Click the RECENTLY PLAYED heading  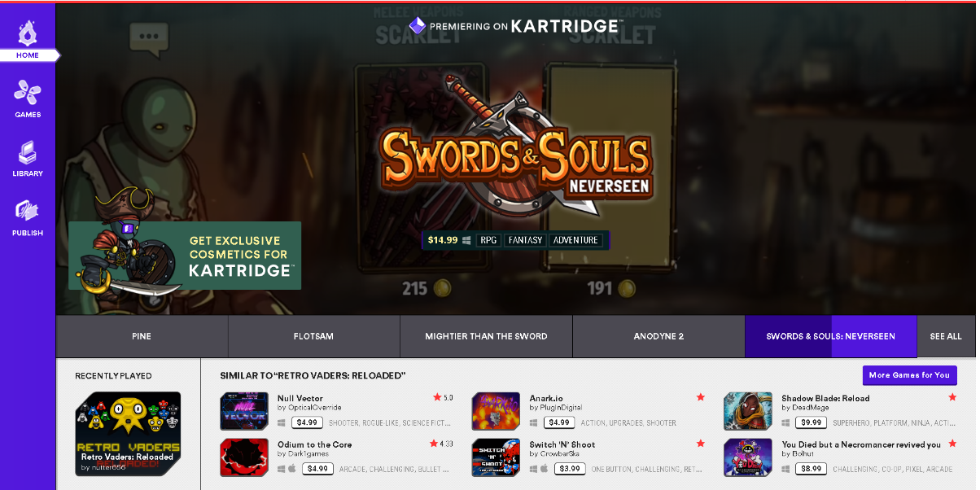113,376
